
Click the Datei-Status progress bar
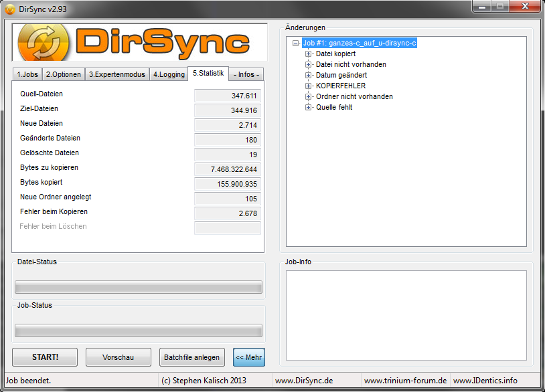pos(139,287)
